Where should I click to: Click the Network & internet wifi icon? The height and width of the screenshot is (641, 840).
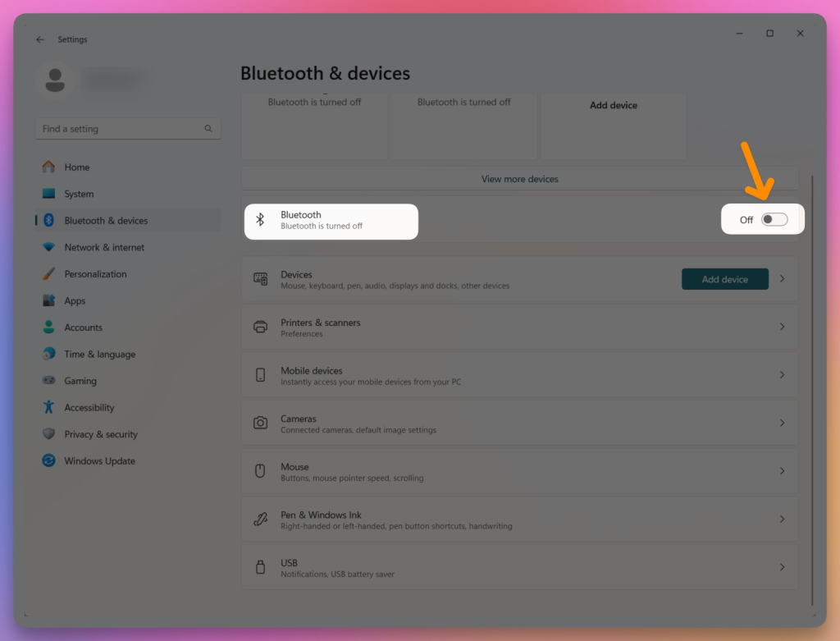pos(48,247)
